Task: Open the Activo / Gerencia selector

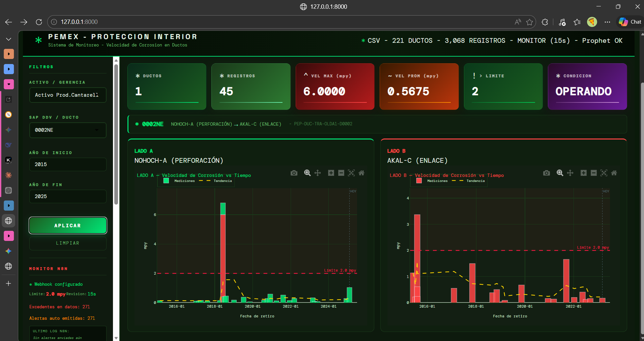Action: coord(68,95)
